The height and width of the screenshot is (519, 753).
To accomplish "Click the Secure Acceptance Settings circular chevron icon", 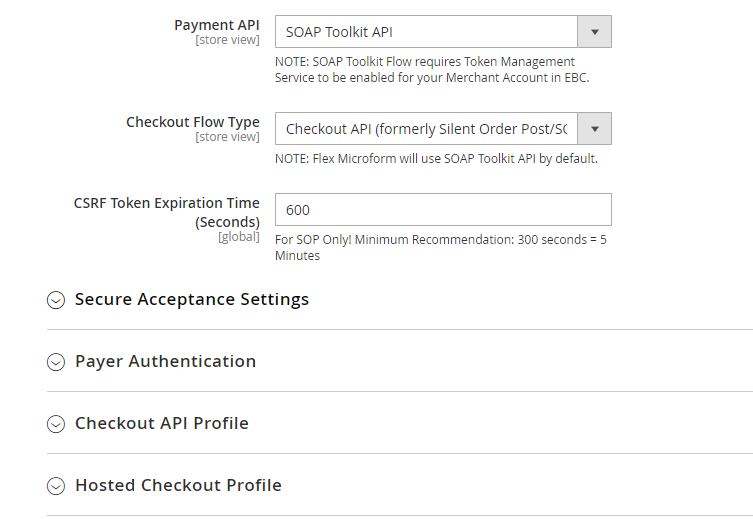I will (x=56, y=300).
